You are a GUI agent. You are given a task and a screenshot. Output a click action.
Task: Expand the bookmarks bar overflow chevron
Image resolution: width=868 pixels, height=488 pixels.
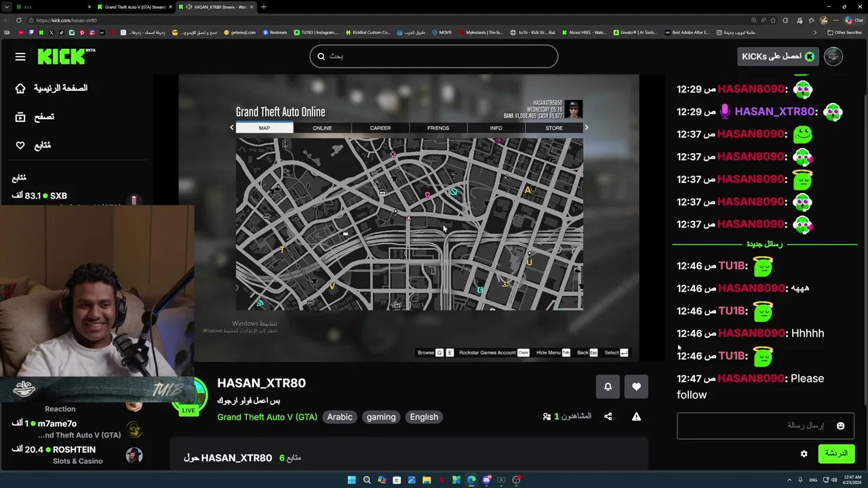815,33
